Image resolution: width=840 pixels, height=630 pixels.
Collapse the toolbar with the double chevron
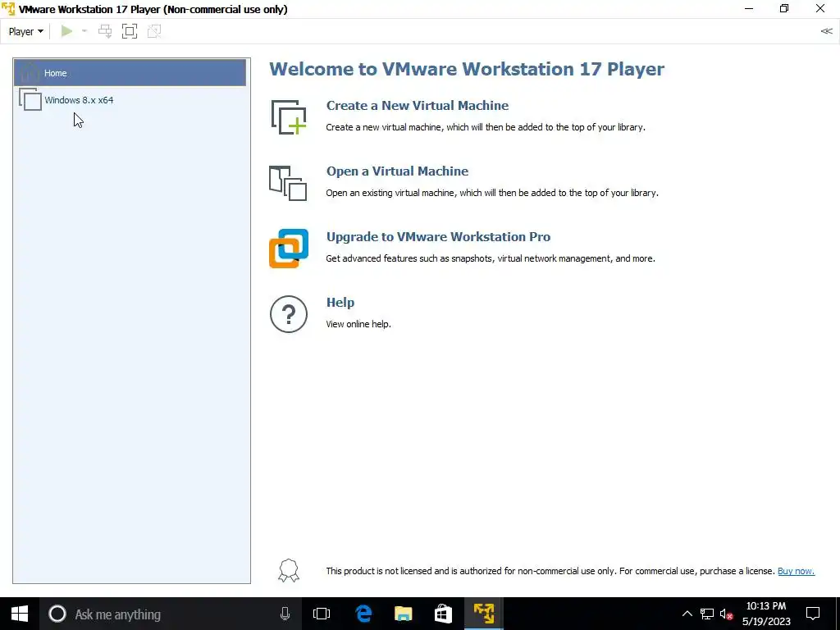coord(826,31)
